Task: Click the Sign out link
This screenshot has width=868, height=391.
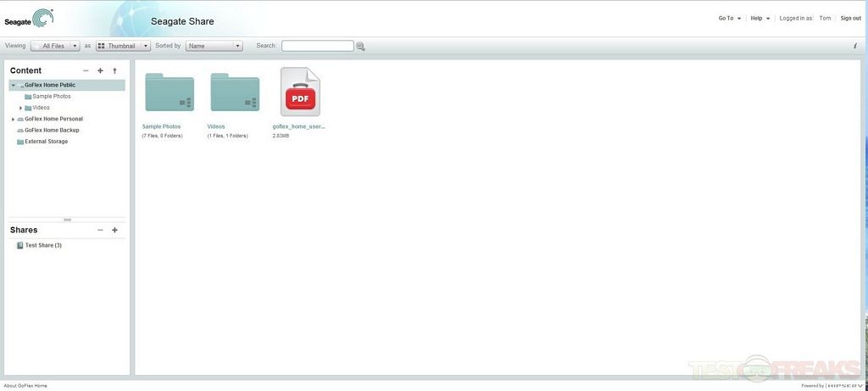Action: pos(850,18)
